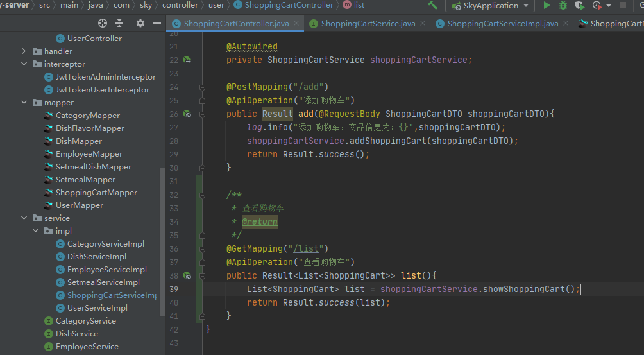The width and height of the screenshot is (644, 355).
Task: Open project panel settings gear
Action: click(140, 23)
